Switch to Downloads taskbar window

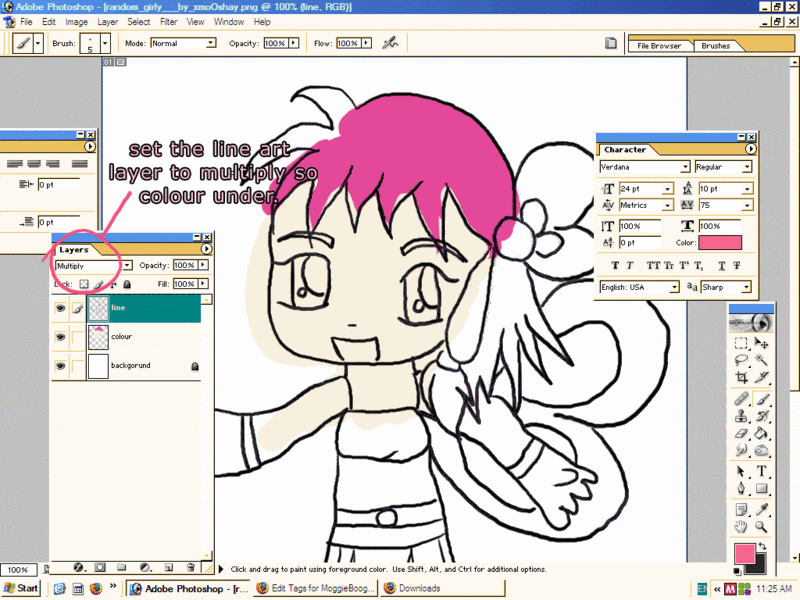(442, 588)
